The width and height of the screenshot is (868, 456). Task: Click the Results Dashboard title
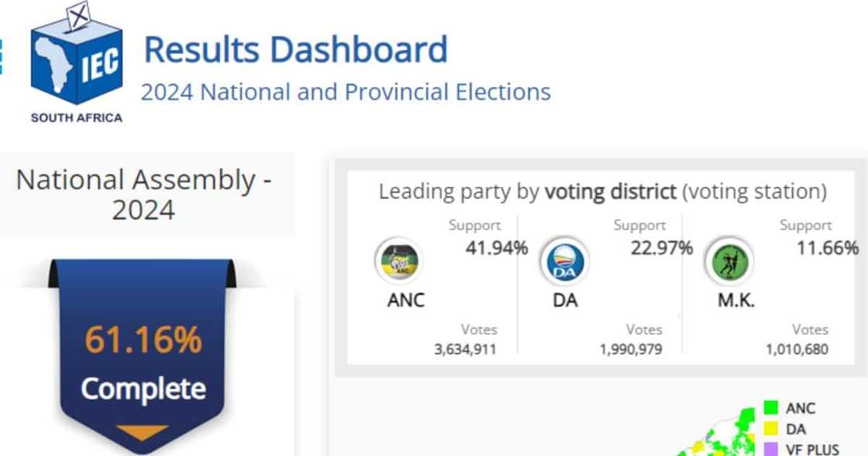295,50
